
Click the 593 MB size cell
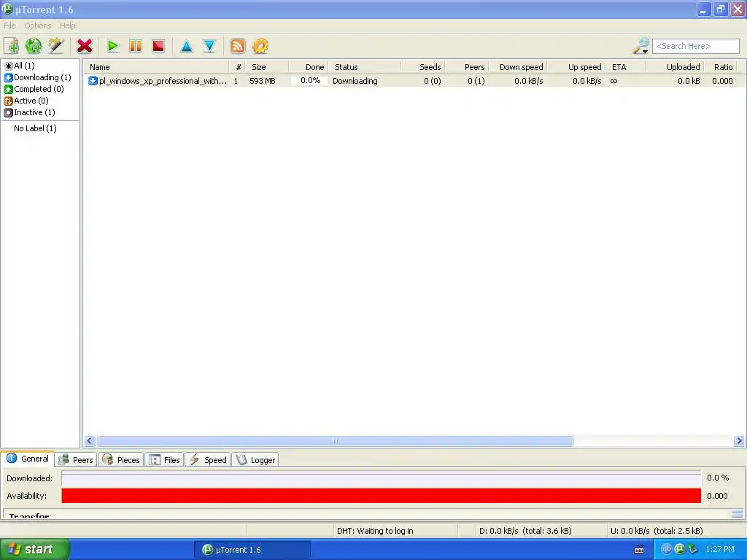tap(263, 81)
